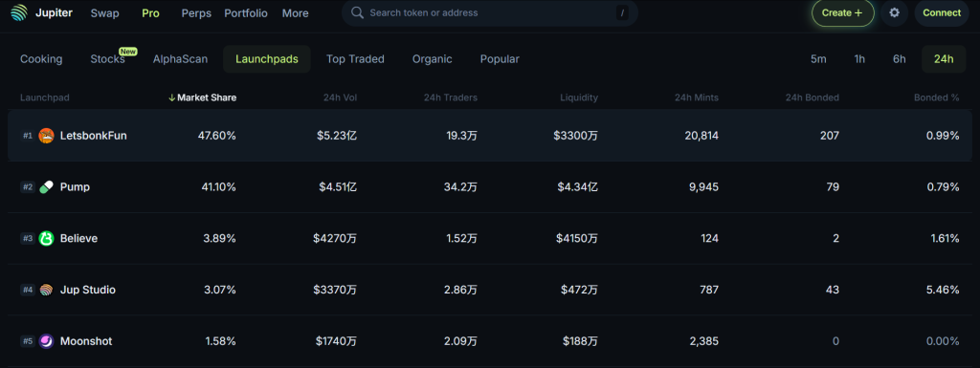The width and height of the screenshot is (980, 368).
Task: Sort by the 24h Vol column
Action: 340,97
